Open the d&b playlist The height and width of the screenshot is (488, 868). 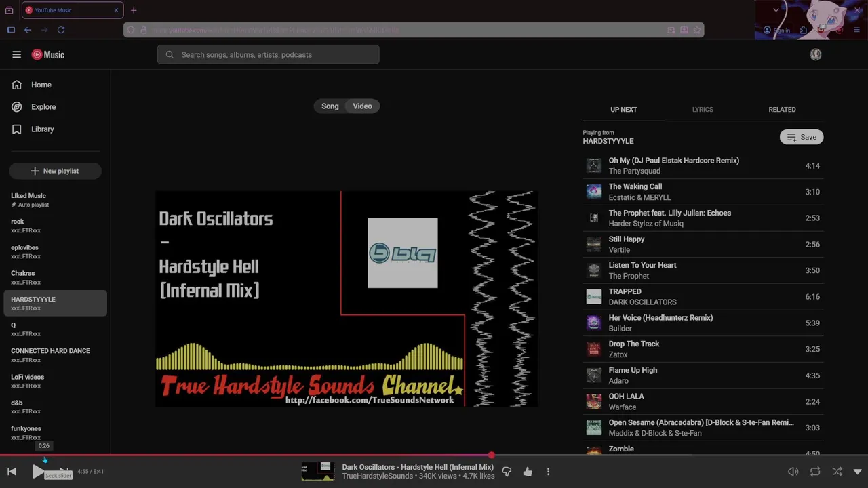click(56, 407)
